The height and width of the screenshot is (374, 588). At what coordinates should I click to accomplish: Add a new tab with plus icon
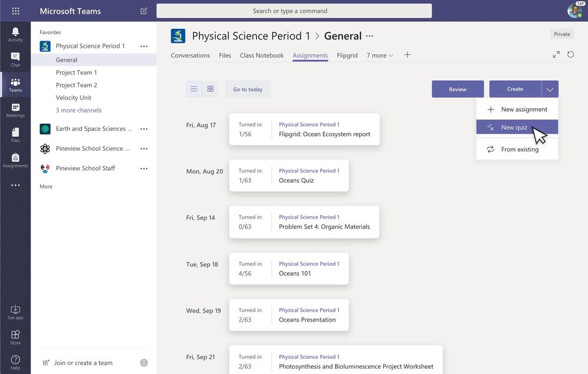pyautogui.click(x=407, y=55)
